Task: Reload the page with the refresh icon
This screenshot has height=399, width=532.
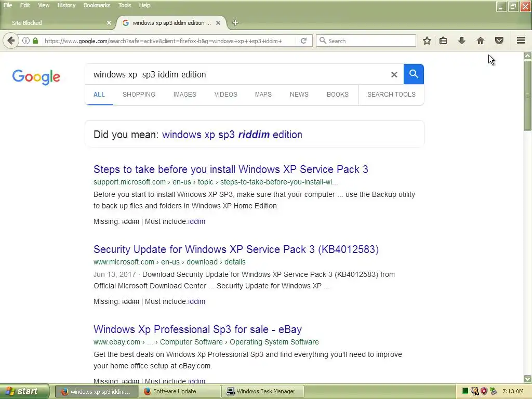Action: point(303,41)
